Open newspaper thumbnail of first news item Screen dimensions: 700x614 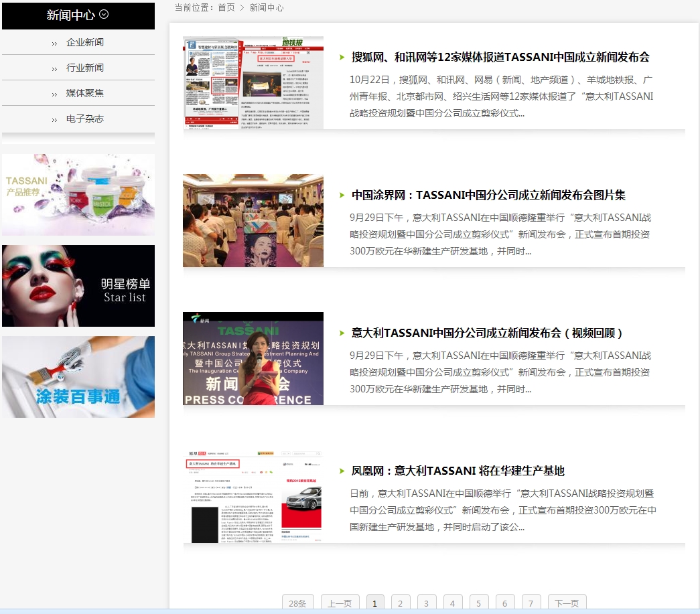tap(253, 82)
